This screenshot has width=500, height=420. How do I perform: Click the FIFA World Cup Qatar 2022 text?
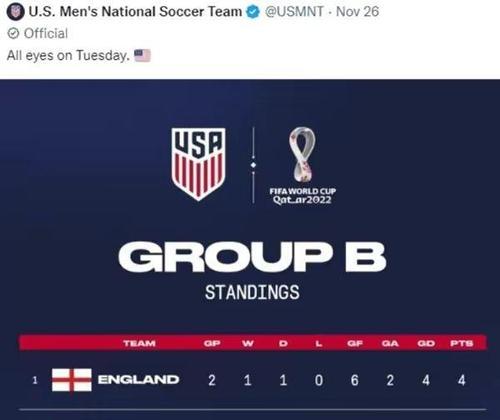pos(302,196)
